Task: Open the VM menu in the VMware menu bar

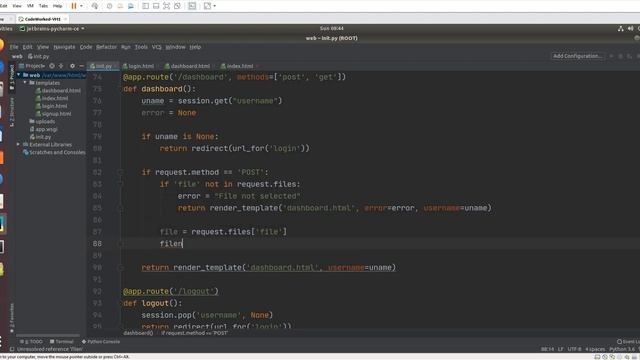Action: pyautogui.click(x=30, y=6)
